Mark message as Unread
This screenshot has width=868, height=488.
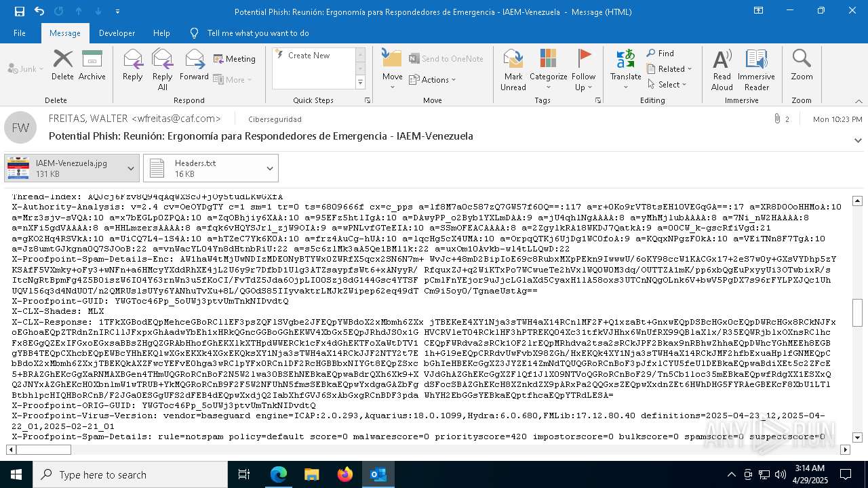pos(513,70)
